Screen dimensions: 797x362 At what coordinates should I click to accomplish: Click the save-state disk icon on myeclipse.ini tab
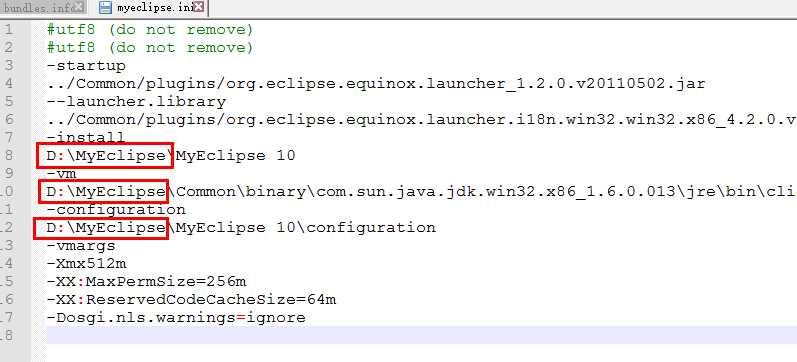(x=105, y=7)
